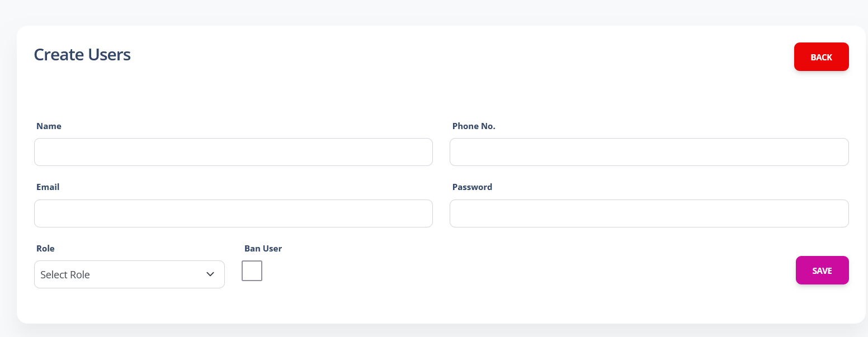Viewport: 868px width, 337px height.
Task: Open the Select Role dropdown
Action: (129, 274)
